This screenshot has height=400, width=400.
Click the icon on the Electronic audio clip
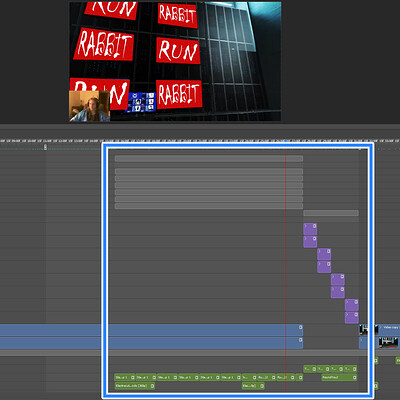click(152, 386)
